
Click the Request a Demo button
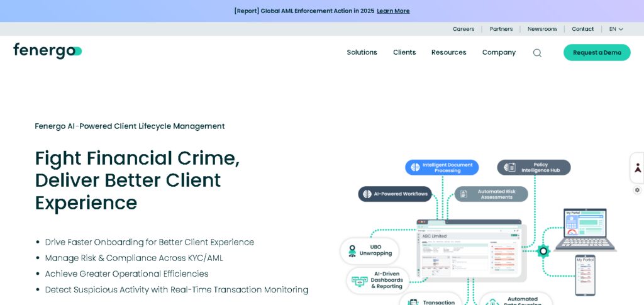click(597, 53)
